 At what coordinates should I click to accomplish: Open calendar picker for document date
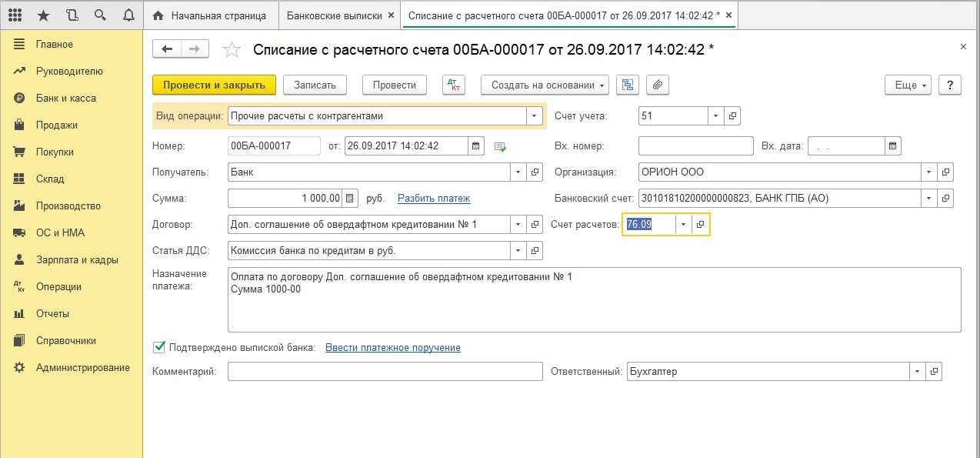(x=476, y=145)
